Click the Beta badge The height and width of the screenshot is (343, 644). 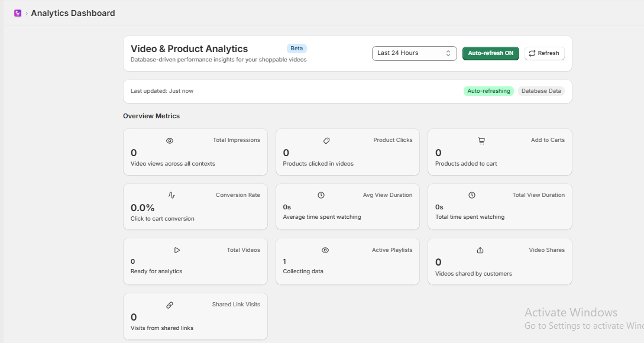(x=296, y=48)
